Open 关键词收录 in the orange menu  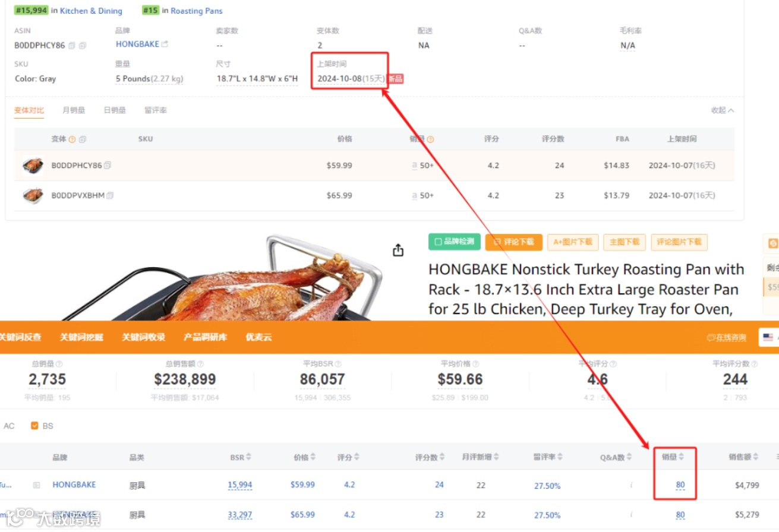(x=143, y=337)
